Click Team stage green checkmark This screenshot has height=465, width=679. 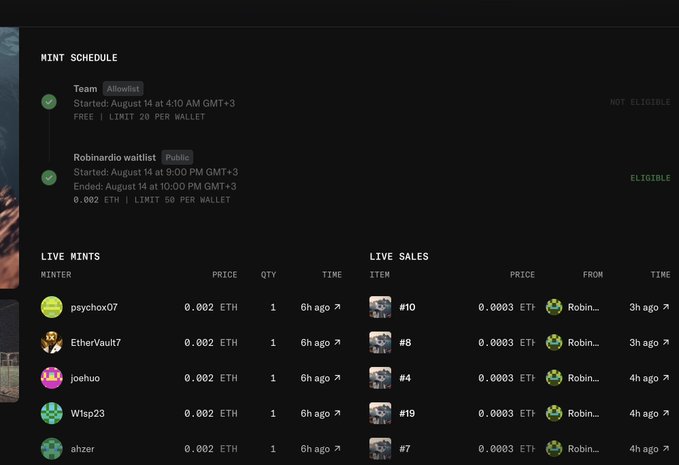click(x=49, y=102)
